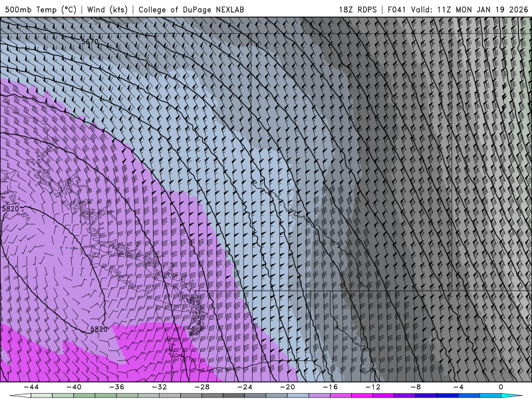Click the -44 colorbar tick label
Viewport: 532px width, 399px height.
point(31,387)
